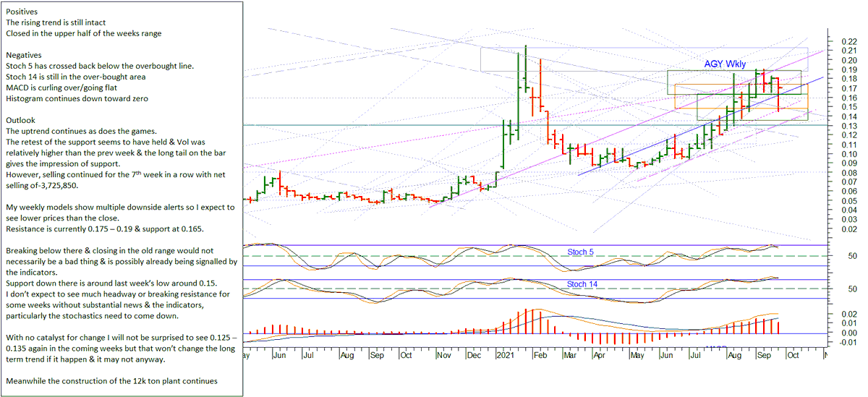The height and width of the screenshot is (397, 868).
Task: Click the 'Feb' month label on the time axis
Action: (x=542, y=356)
